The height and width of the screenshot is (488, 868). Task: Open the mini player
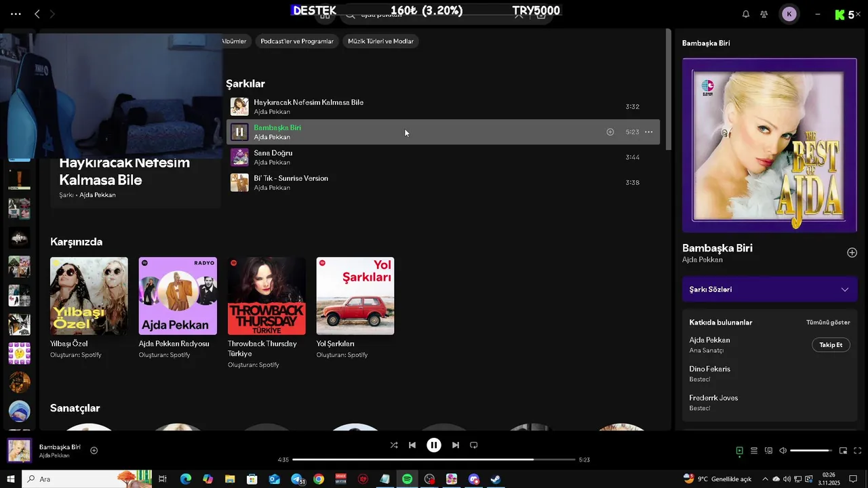click(x=843, y=451)
